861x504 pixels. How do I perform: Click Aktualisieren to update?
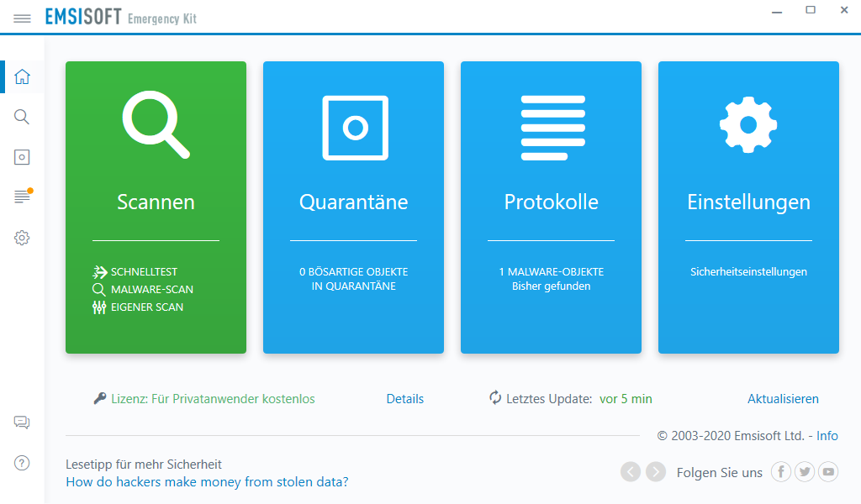click(783, 399)
